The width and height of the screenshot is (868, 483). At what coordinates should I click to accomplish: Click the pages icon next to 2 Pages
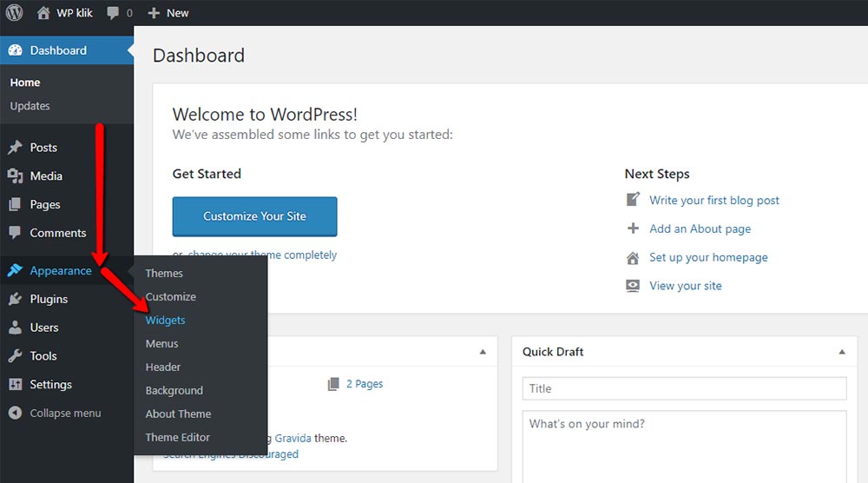coord(333,384)
